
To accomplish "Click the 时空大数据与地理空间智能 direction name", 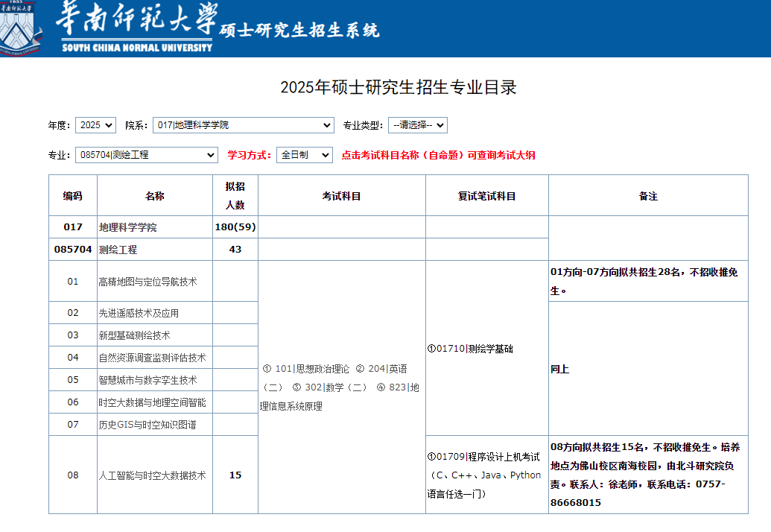I will 153,402.
